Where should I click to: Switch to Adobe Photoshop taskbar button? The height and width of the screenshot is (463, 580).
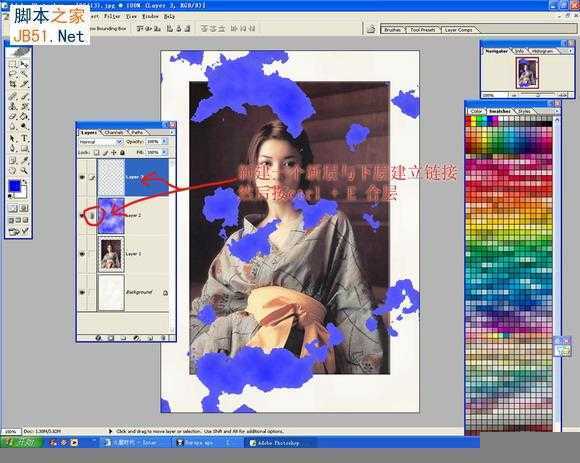[279, 443]
